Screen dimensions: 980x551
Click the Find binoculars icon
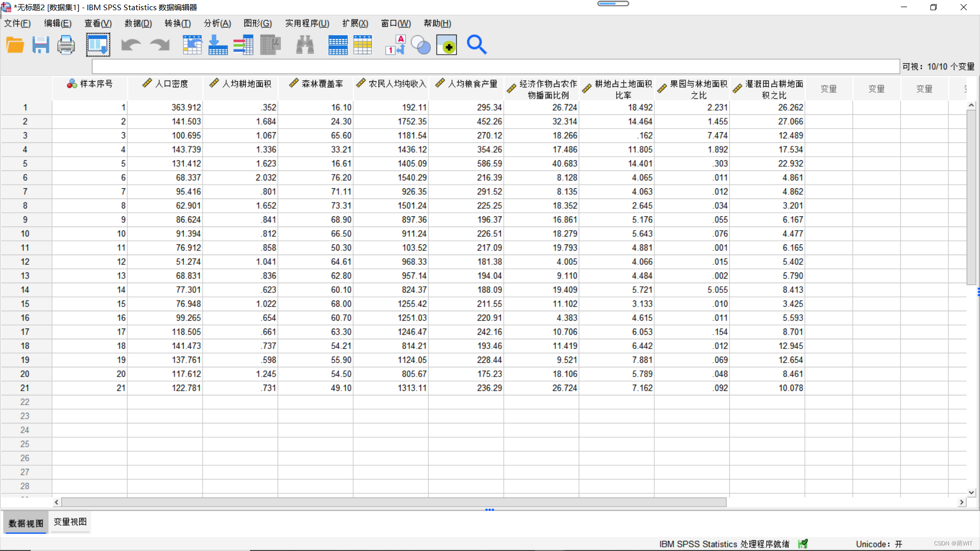(x=305, y=45)
